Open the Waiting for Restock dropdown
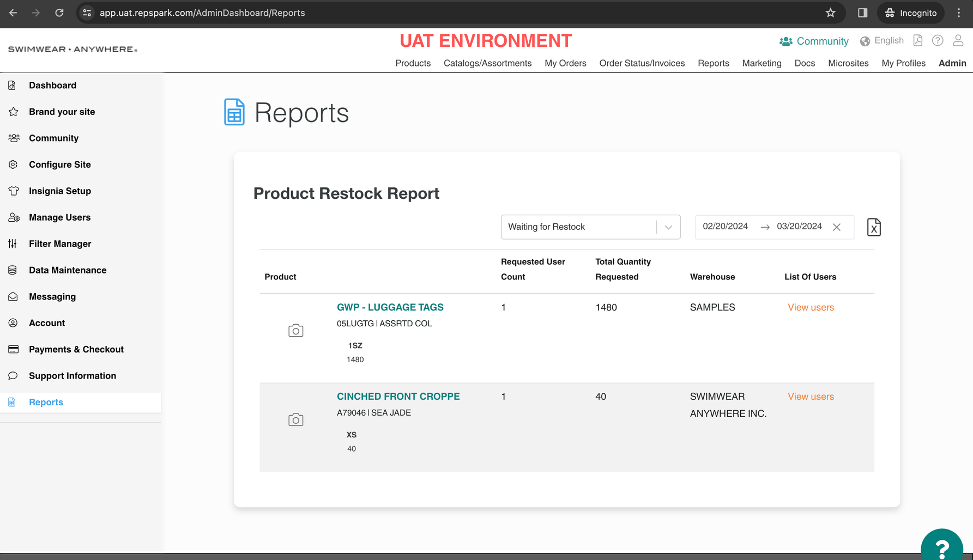 click(590, 227)
